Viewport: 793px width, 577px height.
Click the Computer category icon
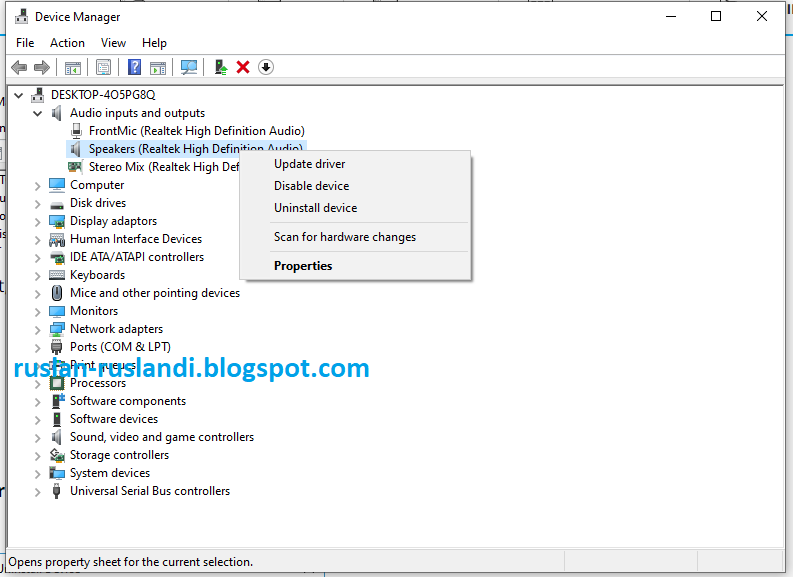coord(57,185)
